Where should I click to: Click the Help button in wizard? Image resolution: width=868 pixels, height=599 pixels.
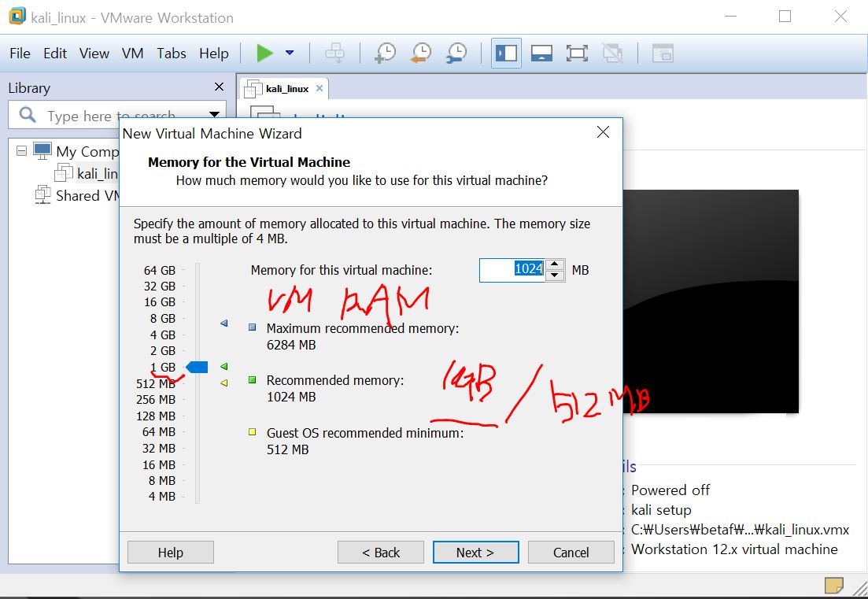pos(171,552)
